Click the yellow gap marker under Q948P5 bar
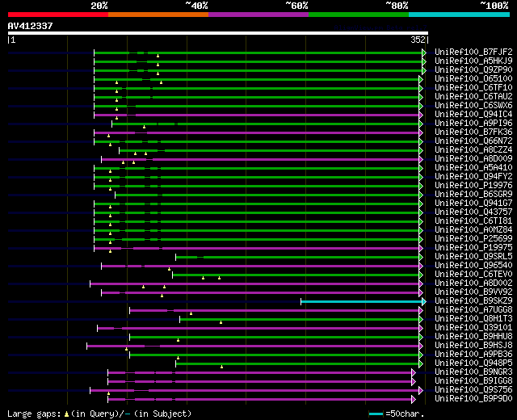This screenshot has height=420, width=517. 221,367
